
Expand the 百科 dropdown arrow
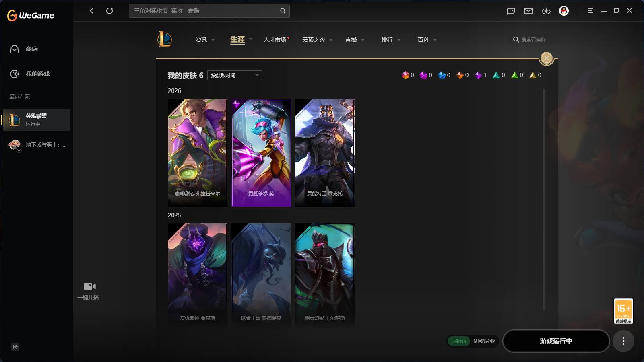click(x=435, y=40)
